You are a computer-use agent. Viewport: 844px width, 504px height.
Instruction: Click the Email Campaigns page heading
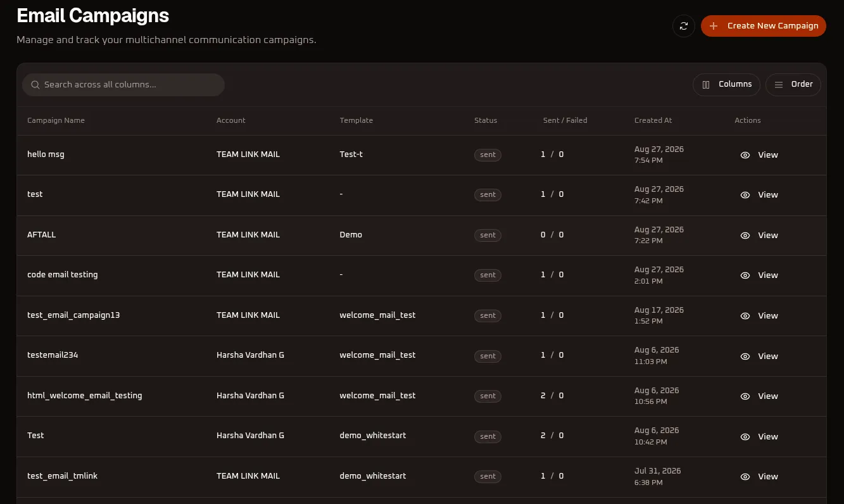pos(93,16)
